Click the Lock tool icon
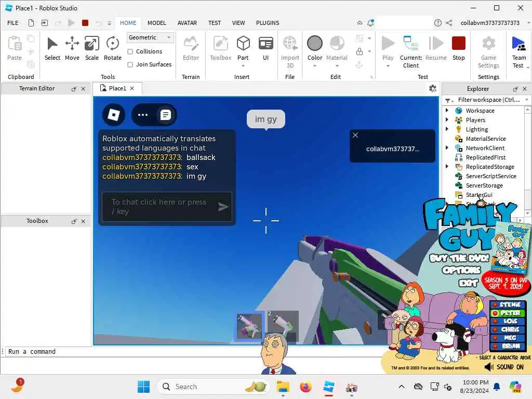 [x=360, y=51]
